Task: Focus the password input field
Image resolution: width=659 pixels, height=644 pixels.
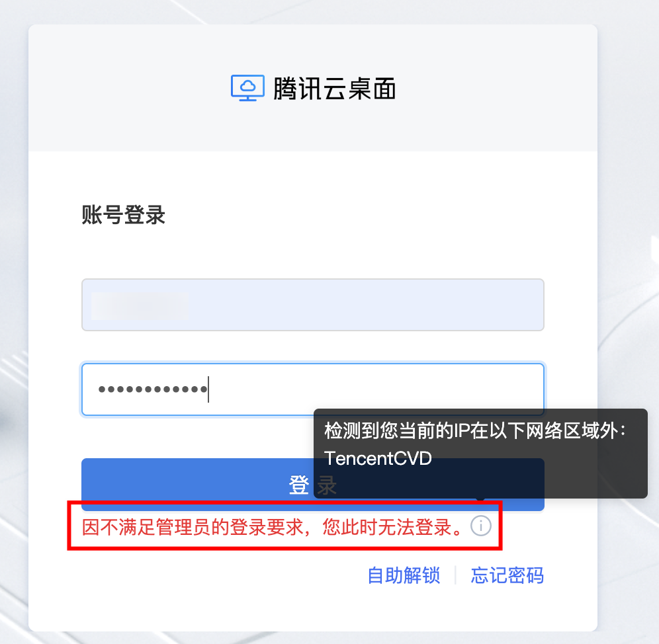Action: coord(313,389)
